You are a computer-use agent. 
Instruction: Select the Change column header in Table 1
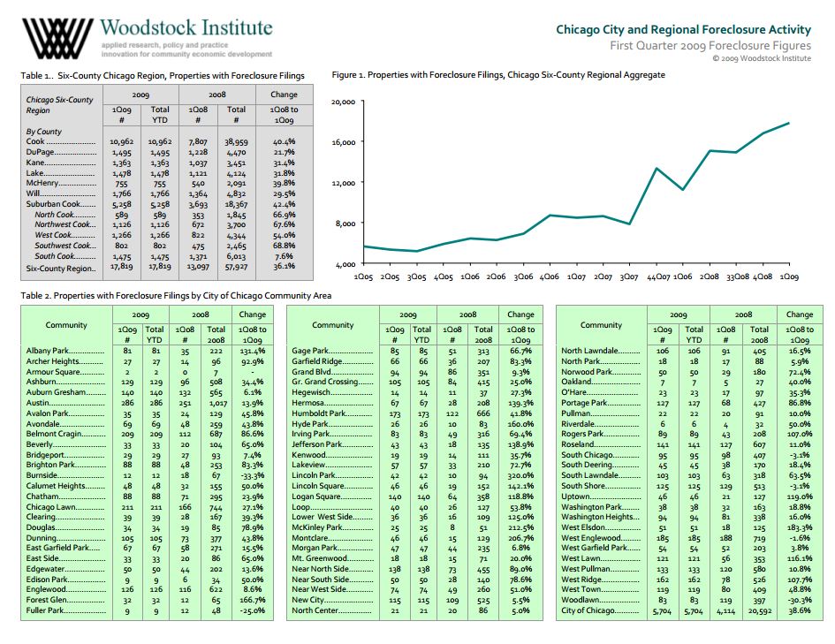tap(284, 95)
